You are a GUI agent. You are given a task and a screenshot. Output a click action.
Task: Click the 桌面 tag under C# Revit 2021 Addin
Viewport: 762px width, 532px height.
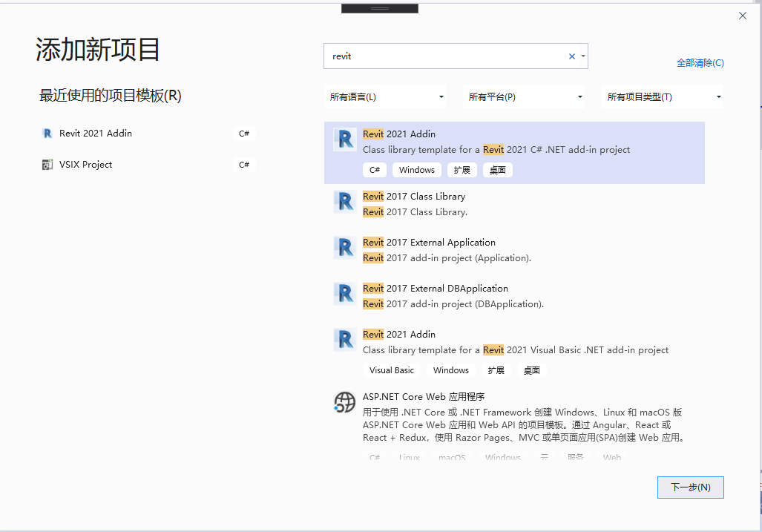(x=498, y=170)
